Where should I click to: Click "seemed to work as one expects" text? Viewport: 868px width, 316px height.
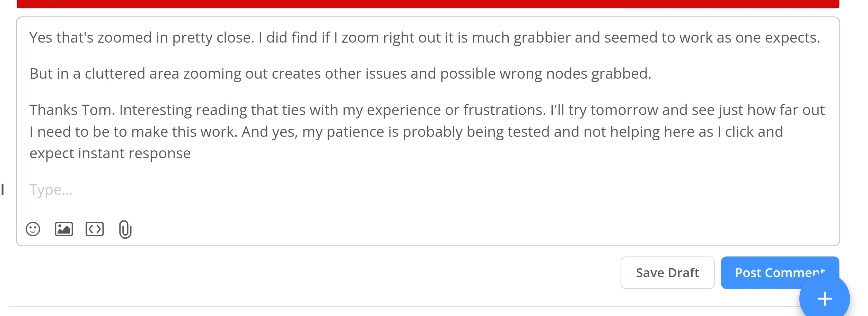(x=712, y=38)
